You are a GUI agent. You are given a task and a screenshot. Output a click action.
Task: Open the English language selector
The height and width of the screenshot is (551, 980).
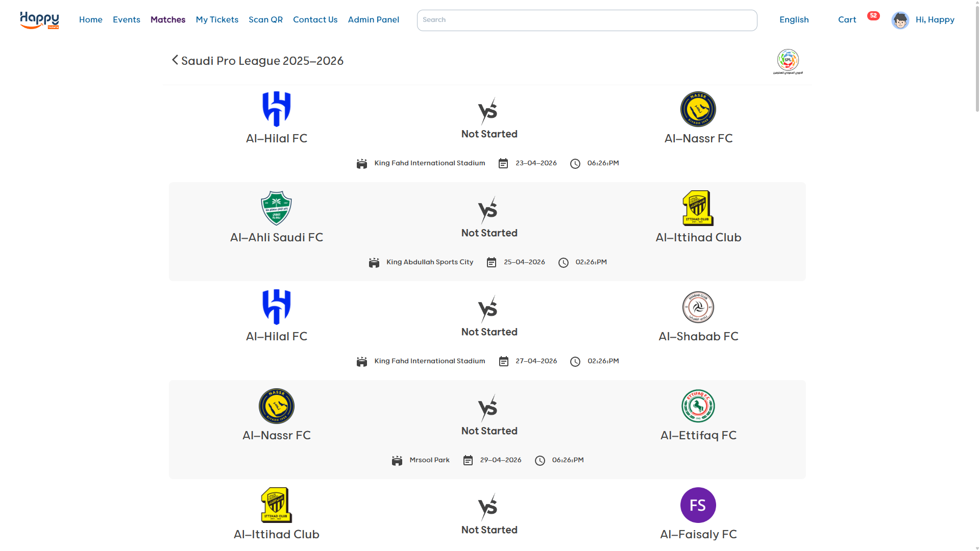794,19
